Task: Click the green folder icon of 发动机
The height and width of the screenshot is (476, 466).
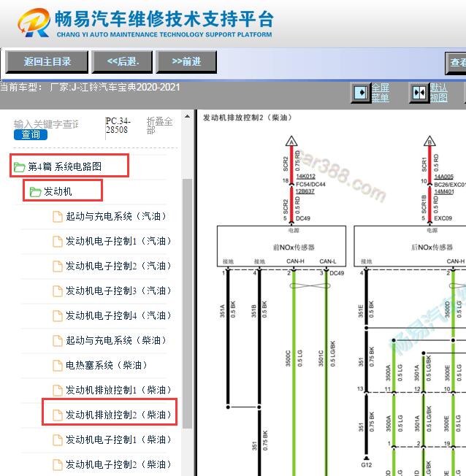Action: 35,192
